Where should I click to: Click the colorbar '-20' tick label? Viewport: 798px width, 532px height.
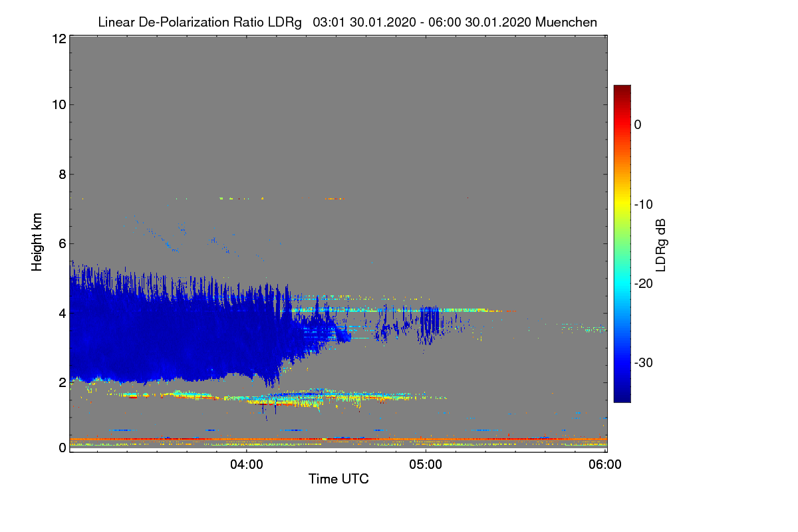click(642, 283)
